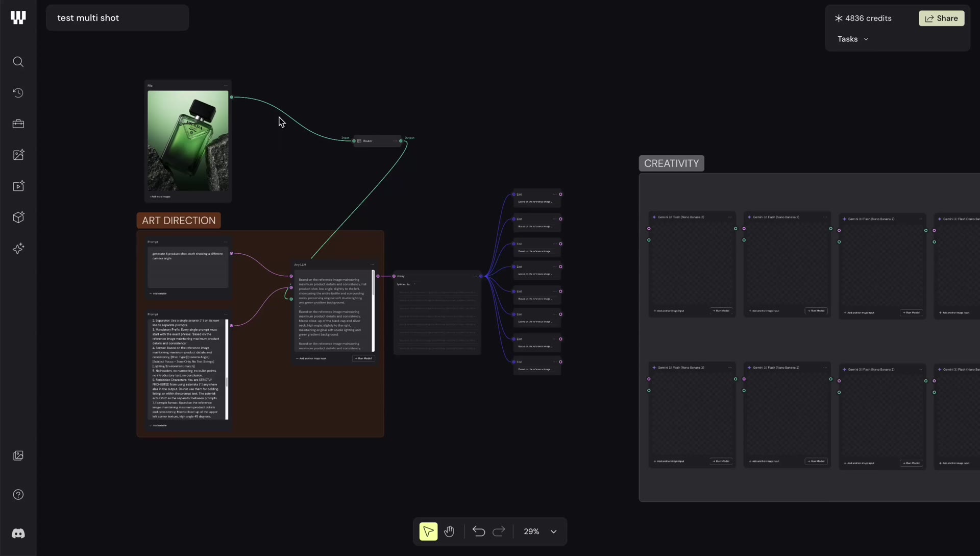Click the 4836 credits indicator
The height and width of the screenshot is (556, 980).
(863, 18)
